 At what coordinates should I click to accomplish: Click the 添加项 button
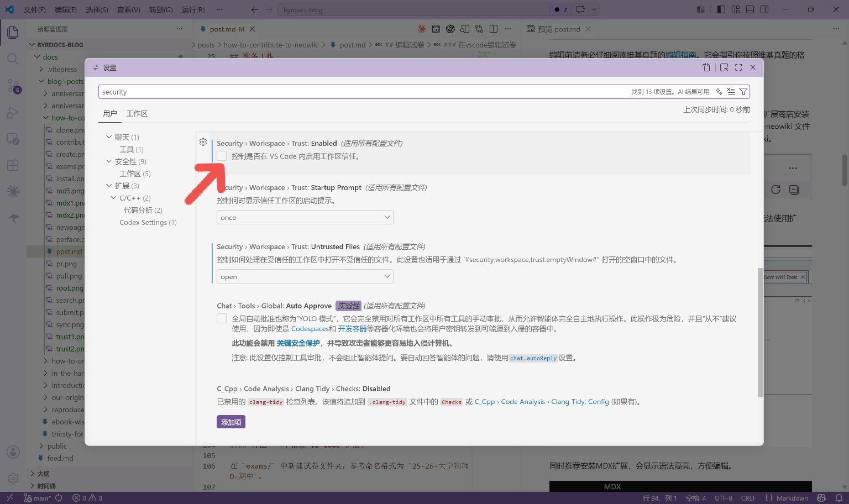pos(231,422)
